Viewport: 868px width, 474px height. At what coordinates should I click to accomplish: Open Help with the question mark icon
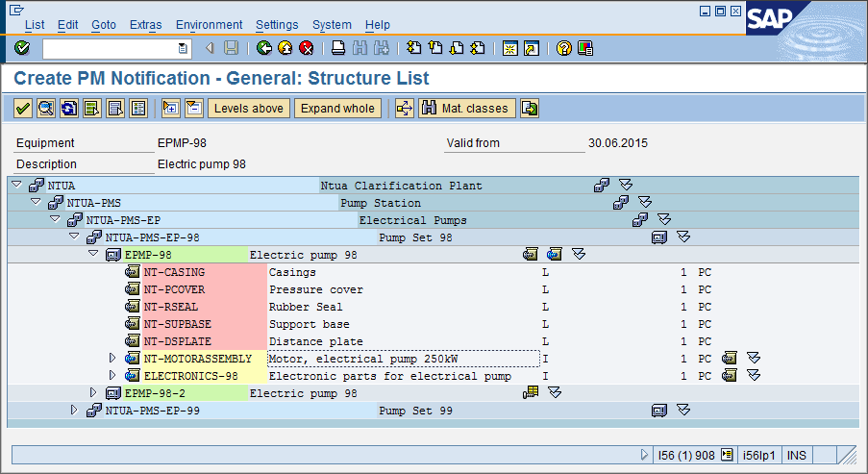click(563, 48)
